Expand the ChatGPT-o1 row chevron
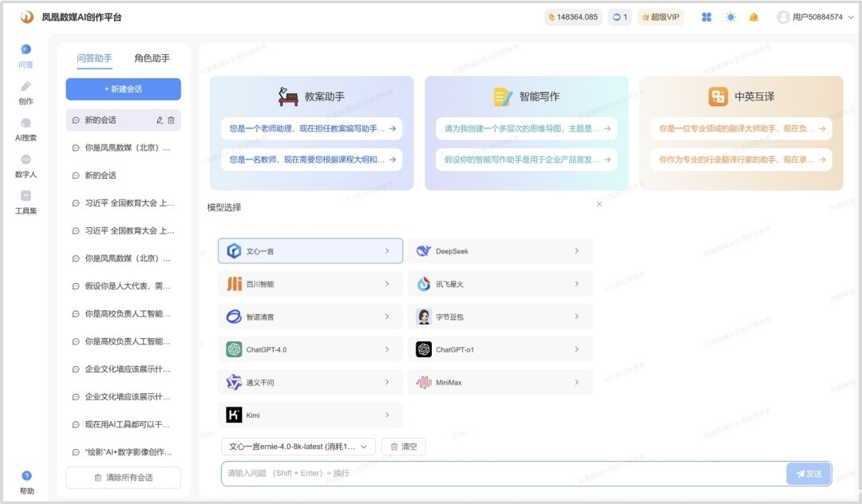 tap(577, 349)
